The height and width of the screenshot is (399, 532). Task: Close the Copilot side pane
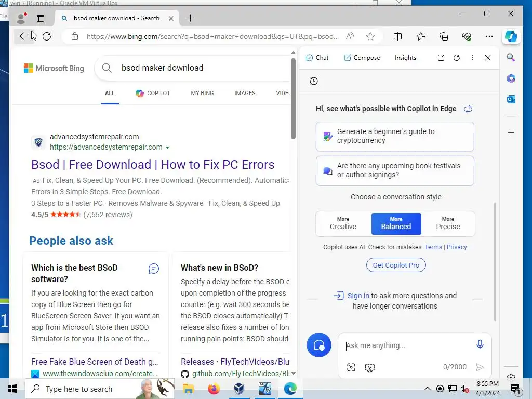click(487, 58)
